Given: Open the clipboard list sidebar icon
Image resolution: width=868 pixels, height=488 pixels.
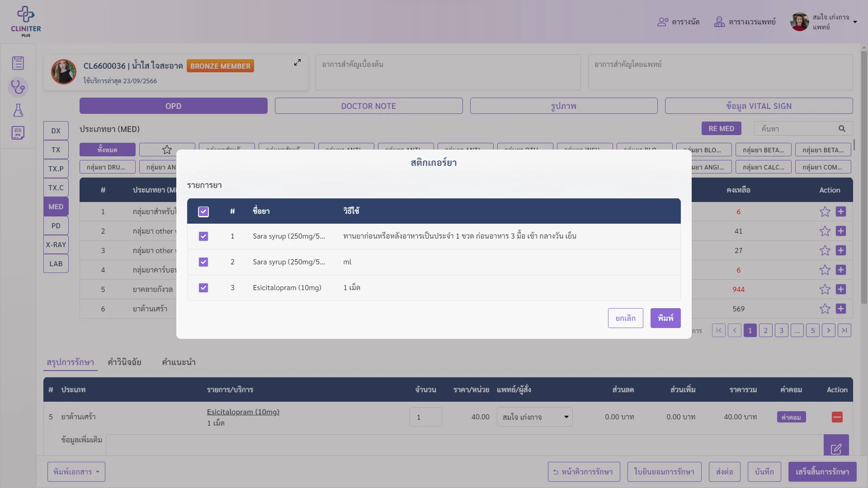Looking at the screenshot, I should click(18, 63).
